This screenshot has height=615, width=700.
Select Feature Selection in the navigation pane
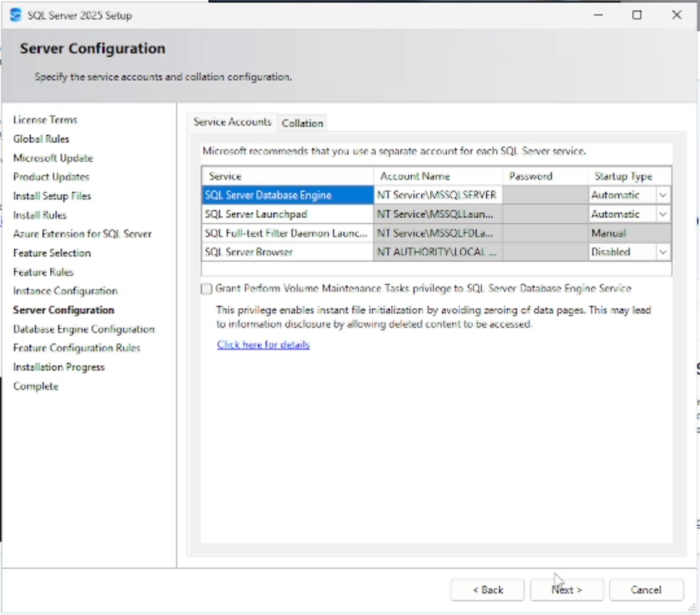tap(51, 253)
